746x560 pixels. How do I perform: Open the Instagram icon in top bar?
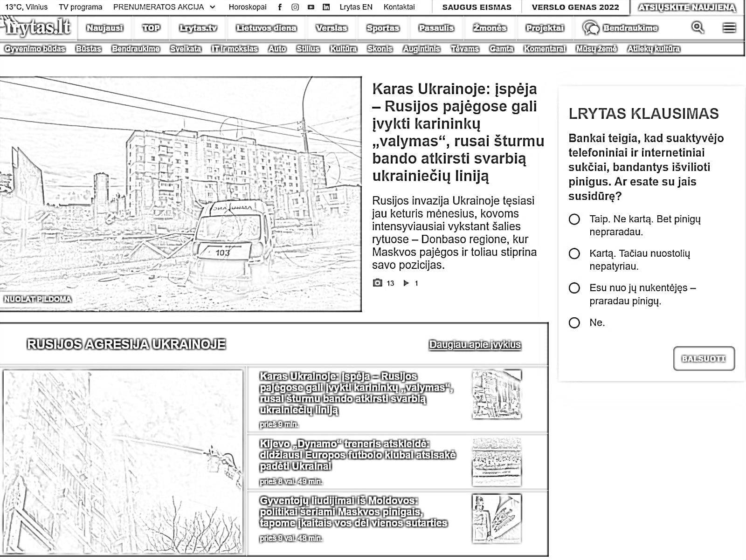(x=295, y=7)
